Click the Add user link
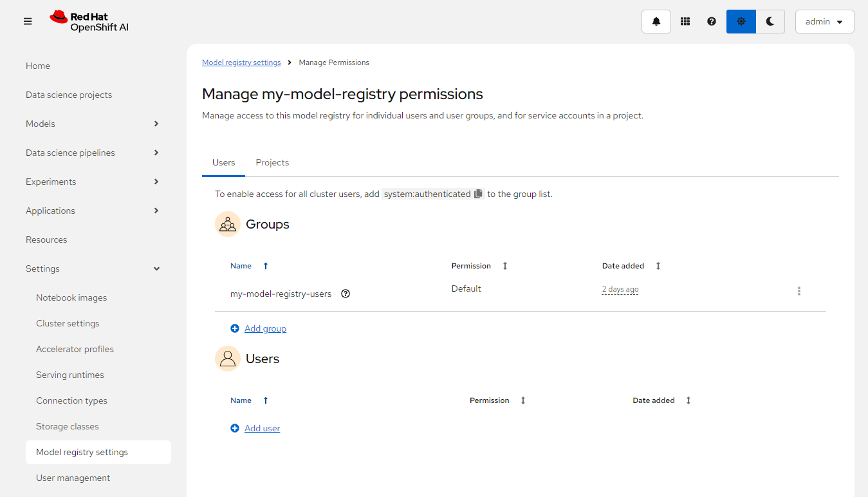868x497 pixels. coord(262,428)
